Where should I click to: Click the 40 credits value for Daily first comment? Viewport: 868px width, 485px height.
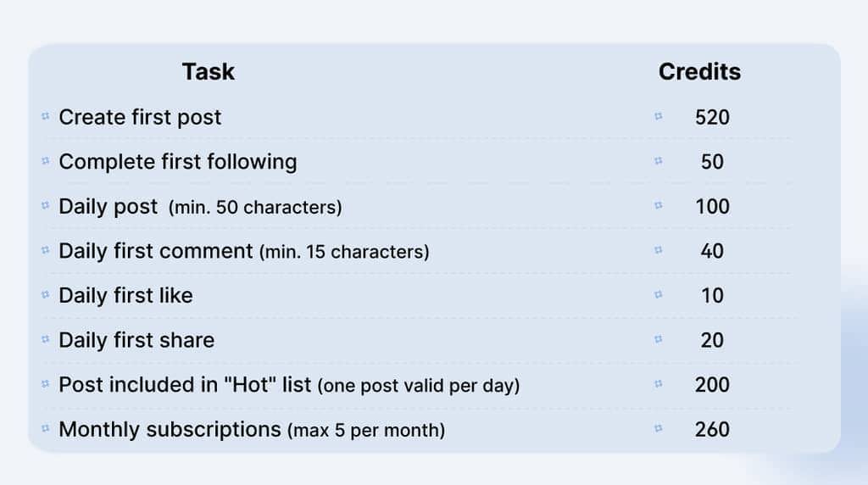[712, 251]
